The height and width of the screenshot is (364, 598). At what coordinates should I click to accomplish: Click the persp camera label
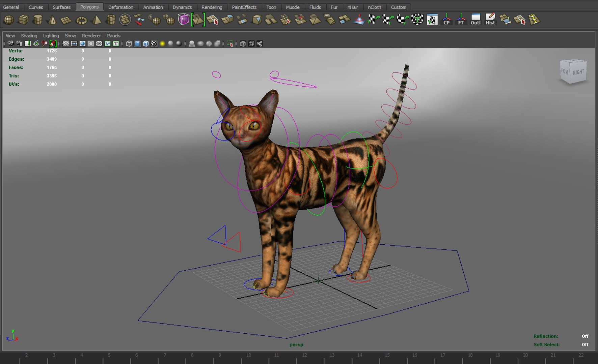point(296,344)
